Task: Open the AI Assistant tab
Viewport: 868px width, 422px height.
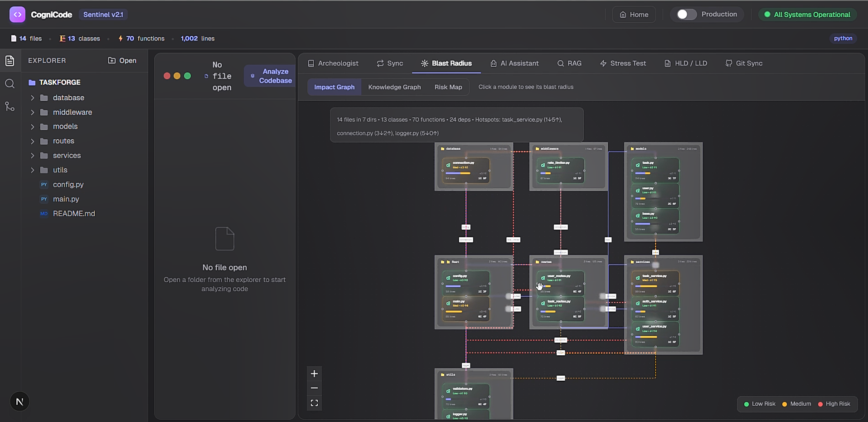Action: pyautogui.click(x=514, y=64)
